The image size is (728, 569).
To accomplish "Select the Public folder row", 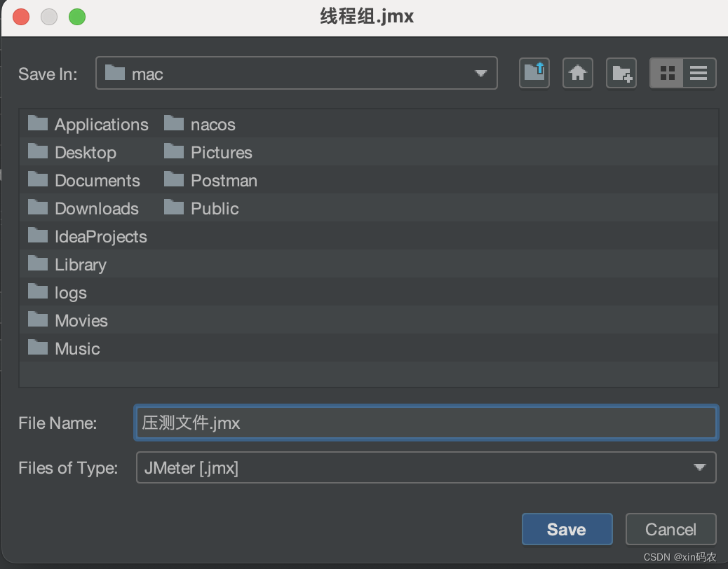I will pos(214,208).
